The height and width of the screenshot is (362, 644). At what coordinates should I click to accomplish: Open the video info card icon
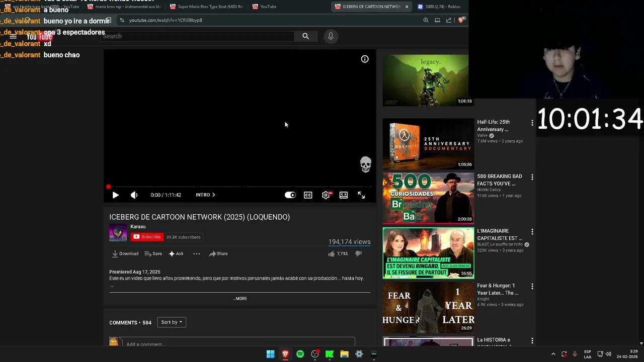point(365,59)
